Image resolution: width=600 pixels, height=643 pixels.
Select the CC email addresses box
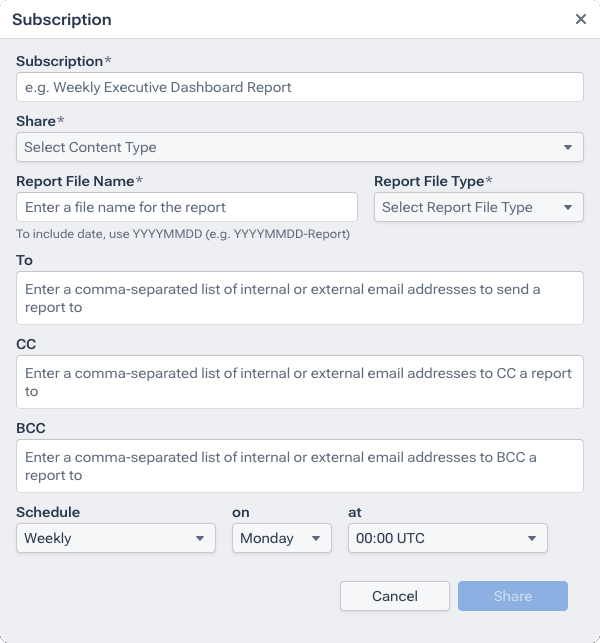click(x=300, y=382)
